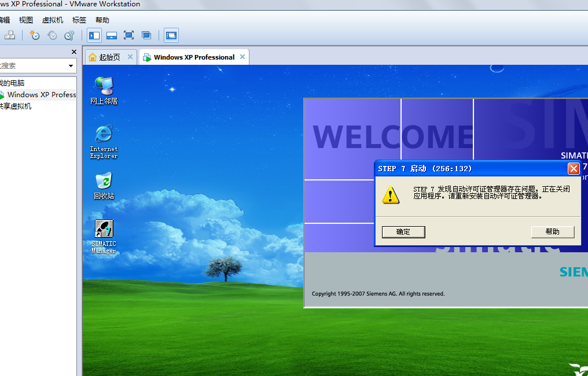Screen dimensions: 588x376
Task: Toggle the console view icon
Action: [x=171, y=35]
